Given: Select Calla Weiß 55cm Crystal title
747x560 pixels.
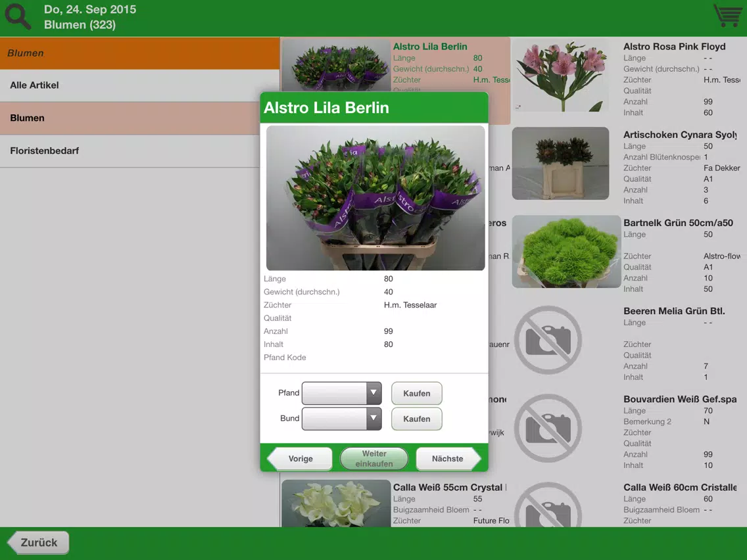Looking at the screenshot, I should 450,487.
